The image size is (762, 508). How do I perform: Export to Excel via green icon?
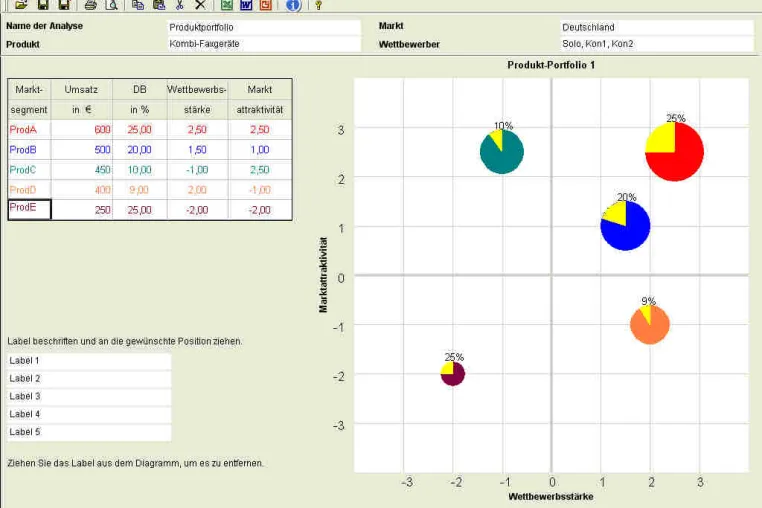pyautogui.click(x=226, y=5)
